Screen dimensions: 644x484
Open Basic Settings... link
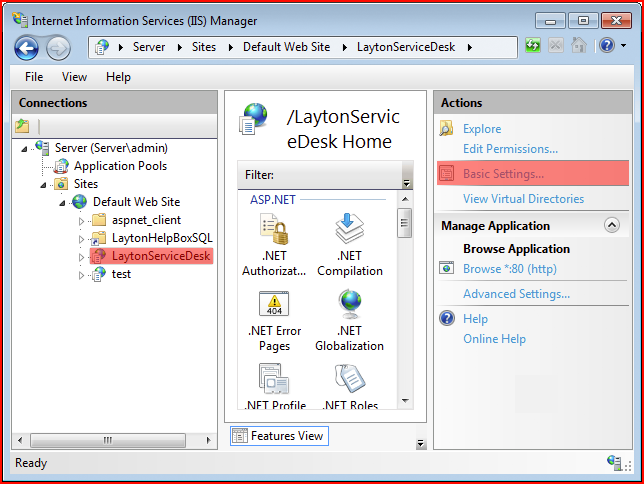503,174
